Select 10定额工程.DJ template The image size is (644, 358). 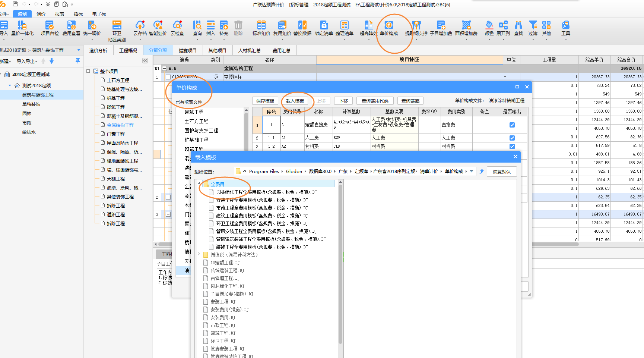coord(225,263)
